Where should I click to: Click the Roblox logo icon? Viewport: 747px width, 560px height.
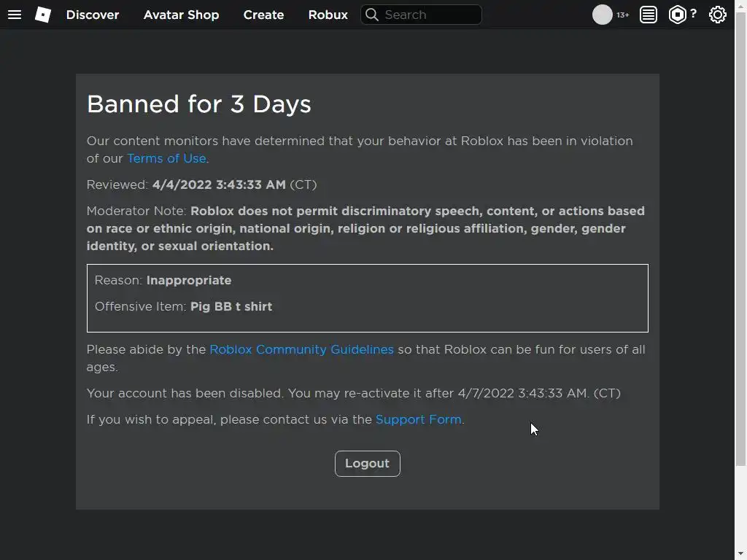click(43, 15)
